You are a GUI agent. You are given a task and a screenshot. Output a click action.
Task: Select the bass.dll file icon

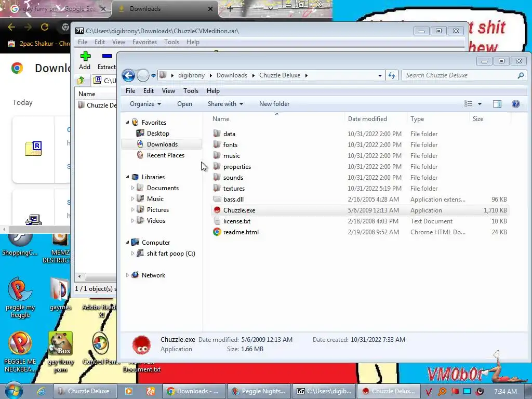pyautogui.click(x=217, y=199)
